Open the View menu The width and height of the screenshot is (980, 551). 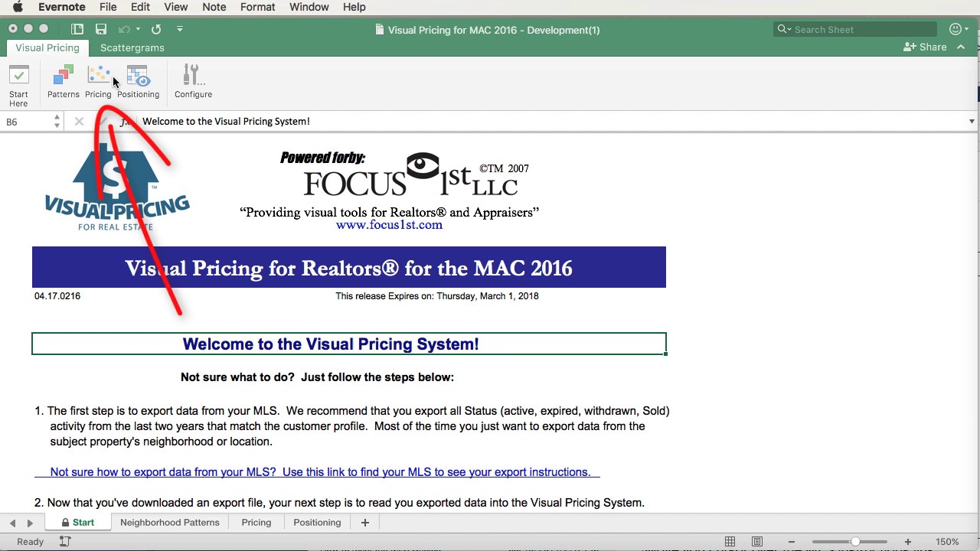pyautogui.click(x=175, y=7)
